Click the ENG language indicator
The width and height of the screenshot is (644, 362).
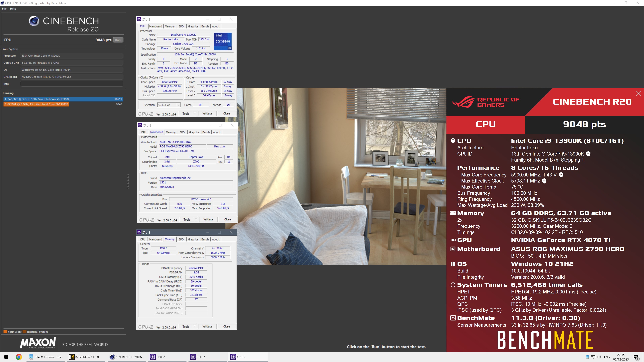coord(607,357)
